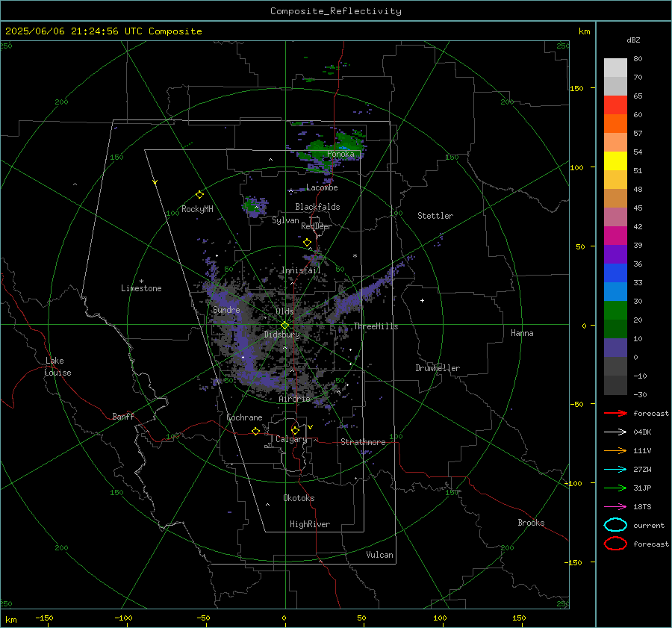
Task: Click the Lacombe city label
Action: click(322, 187)
